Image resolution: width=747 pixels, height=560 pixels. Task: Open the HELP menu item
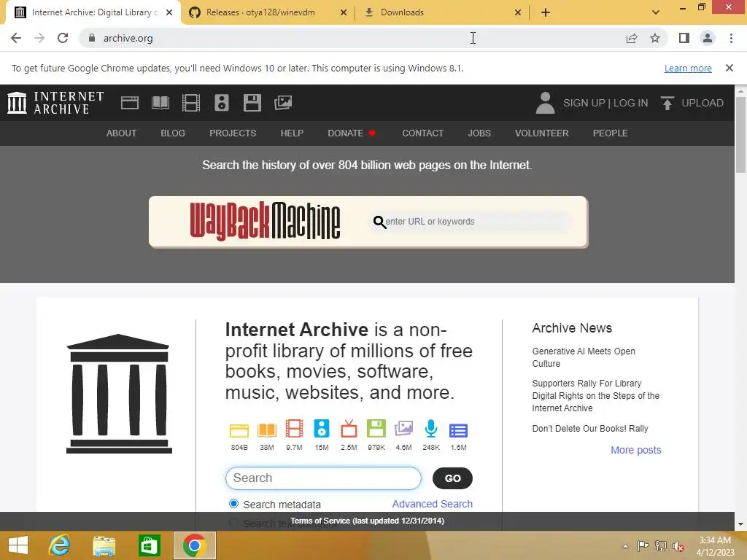(x=292, y=133)
